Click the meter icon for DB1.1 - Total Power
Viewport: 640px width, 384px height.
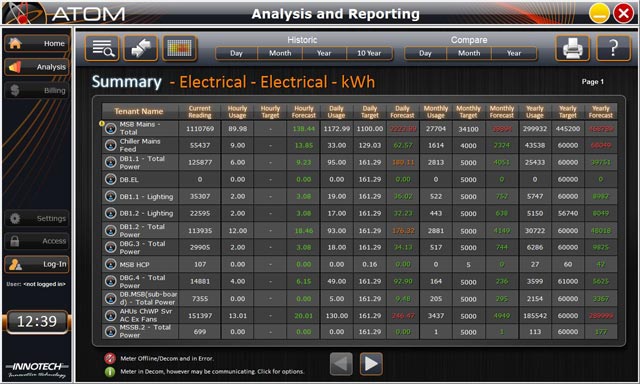click(x=111, y=162)
